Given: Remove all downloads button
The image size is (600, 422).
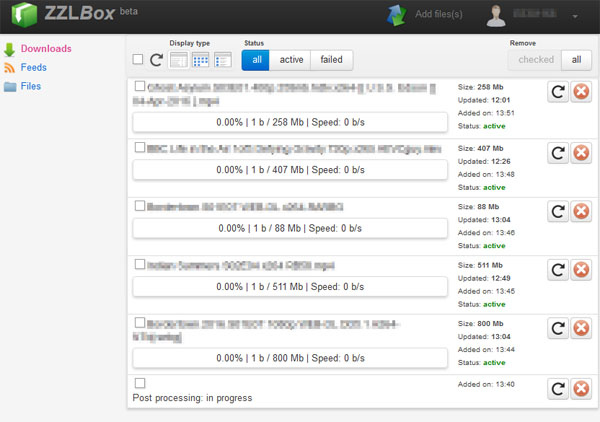Looking at the screenshot, I should (576, 60).
